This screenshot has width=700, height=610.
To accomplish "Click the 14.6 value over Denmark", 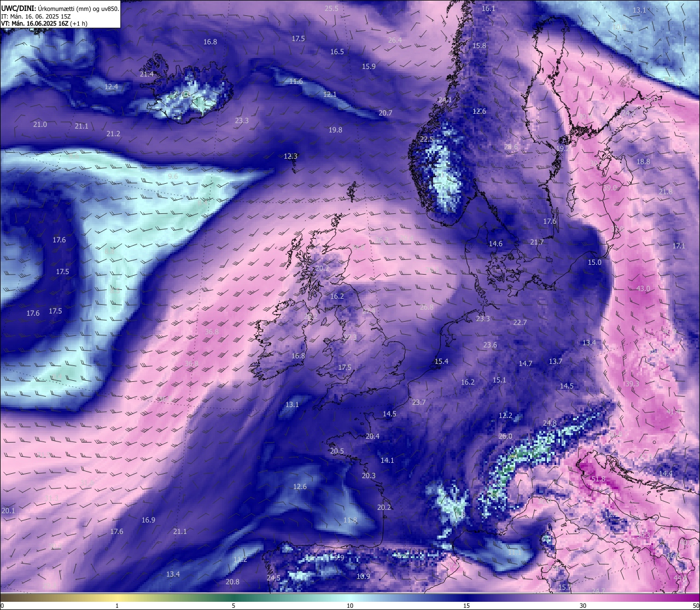I will tap(495, 243).
